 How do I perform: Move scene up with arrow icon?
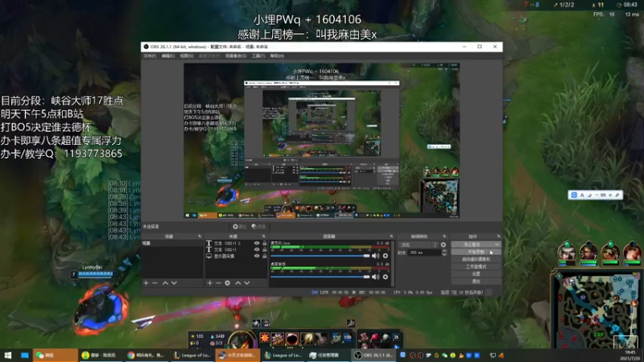165,283
